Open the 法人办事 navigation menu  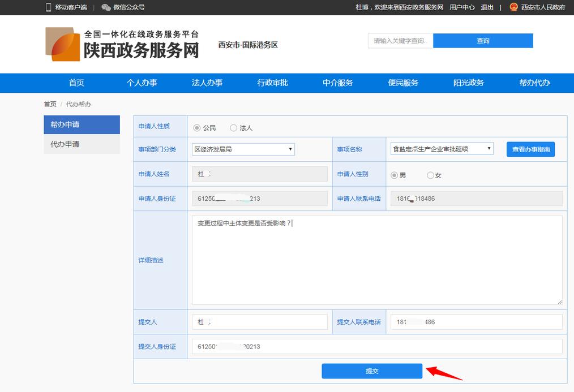(207, 83)
